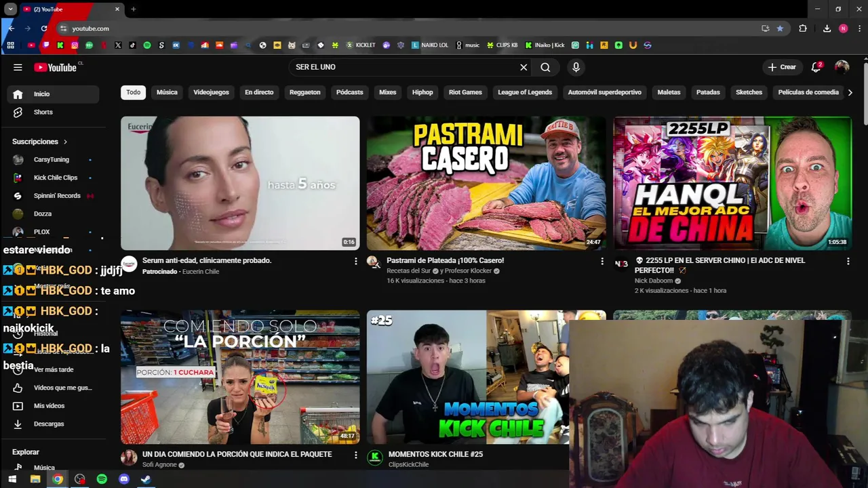Select the Videojuegos filter chip
The height and width of the screenshot is (488, 868).
(211, 92)
